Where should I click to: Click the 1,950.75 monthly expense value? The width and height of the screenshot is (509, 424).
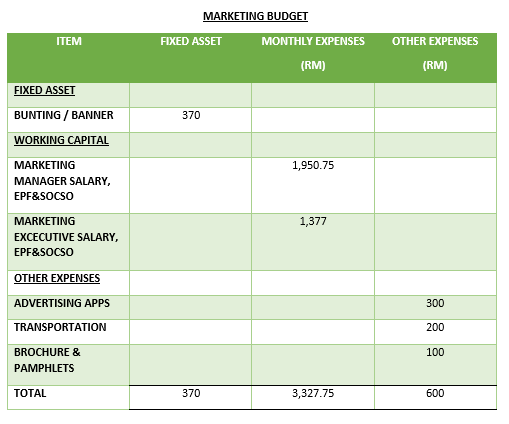pyautogui.click(x=313, y=165)
